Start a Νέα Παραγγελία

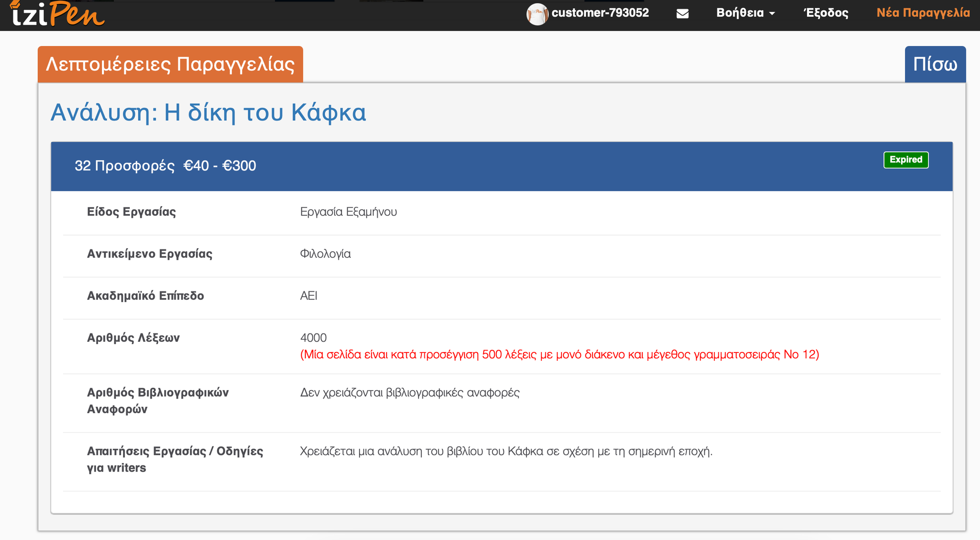pyautogui.click(x=923, y=13)
